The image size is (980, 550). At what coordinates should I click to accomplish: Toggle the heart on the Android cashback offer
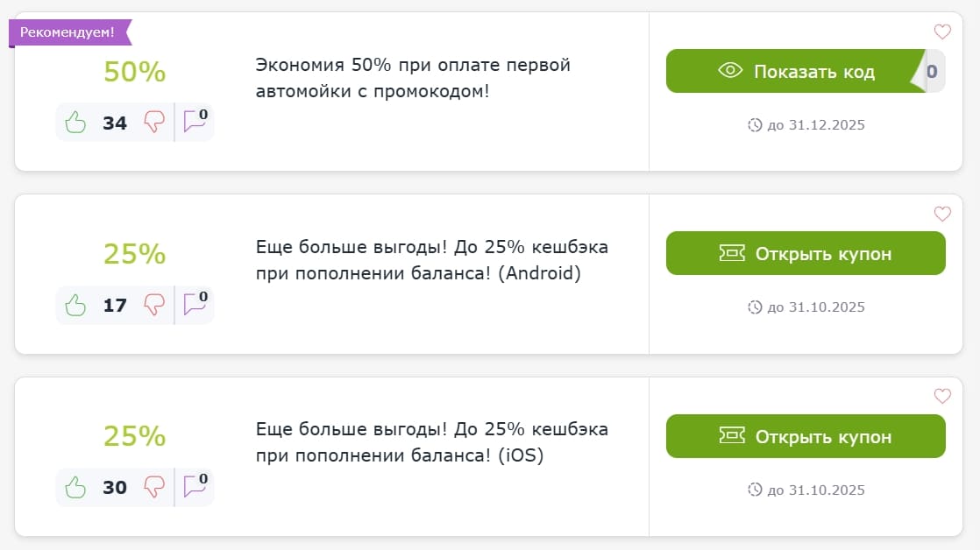click(x=942, y=214)
